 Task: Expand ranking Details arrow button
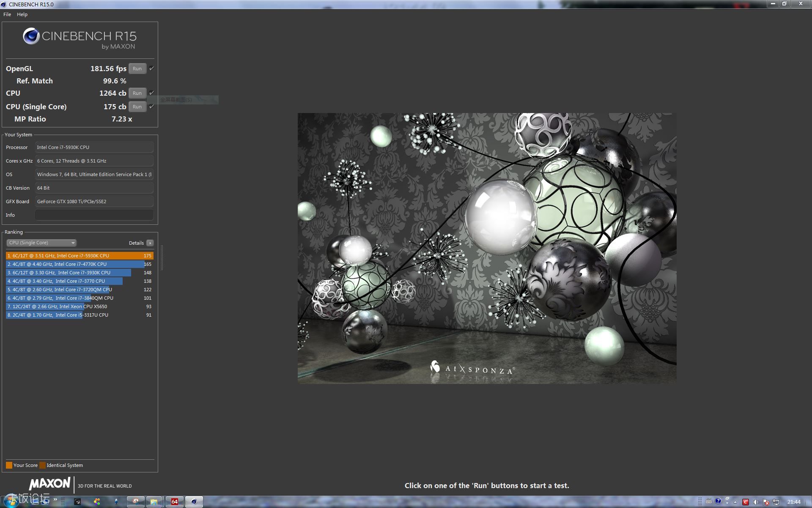(x=150, y=243)
